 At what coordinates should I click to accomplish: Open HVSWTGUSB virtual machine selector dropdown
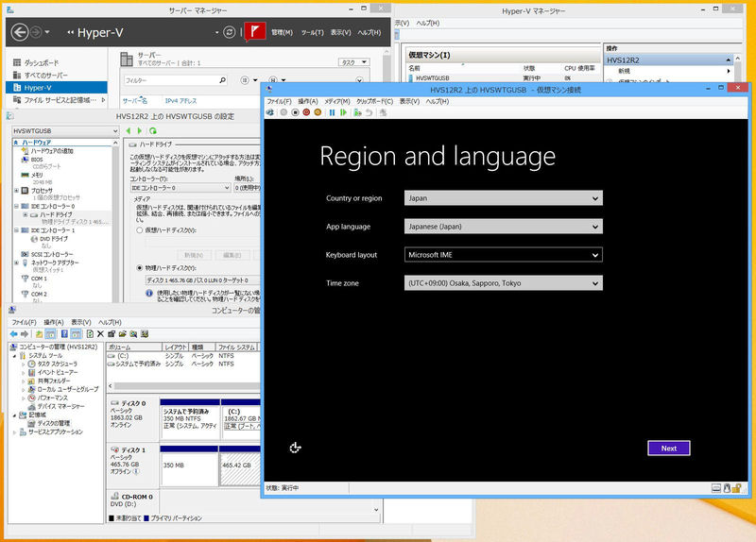tap(65, 131)
